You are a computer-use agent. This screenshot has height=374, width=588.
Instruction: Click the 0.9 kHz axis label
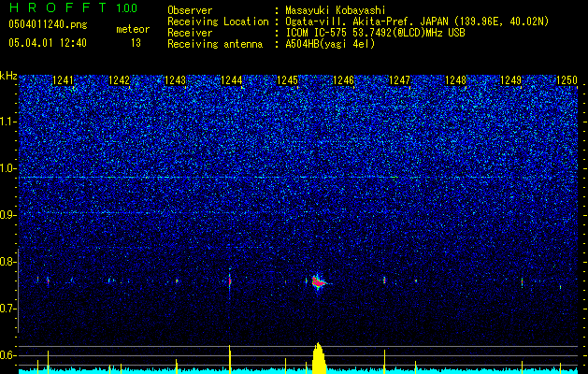tap(8, 215)
